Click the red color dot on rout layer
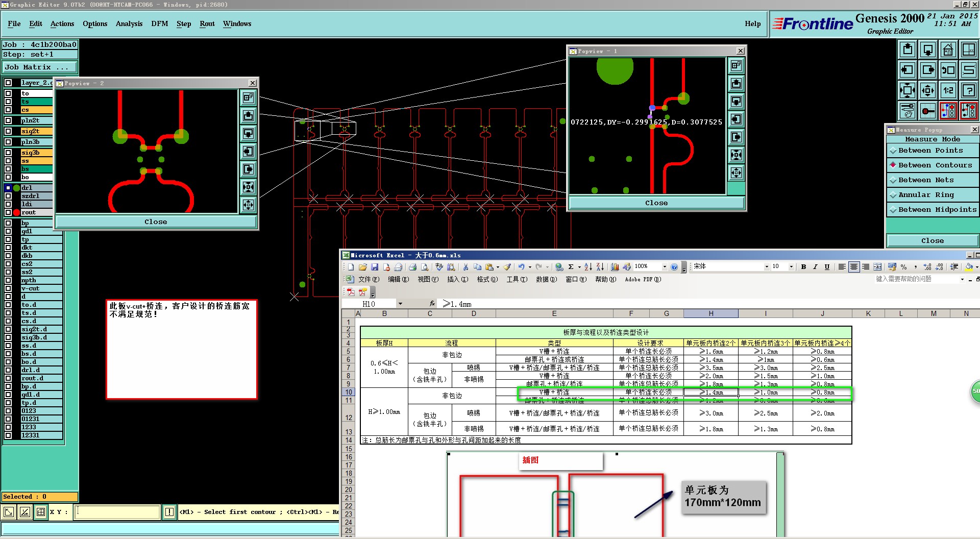The image size is (980, 539). 16,212
